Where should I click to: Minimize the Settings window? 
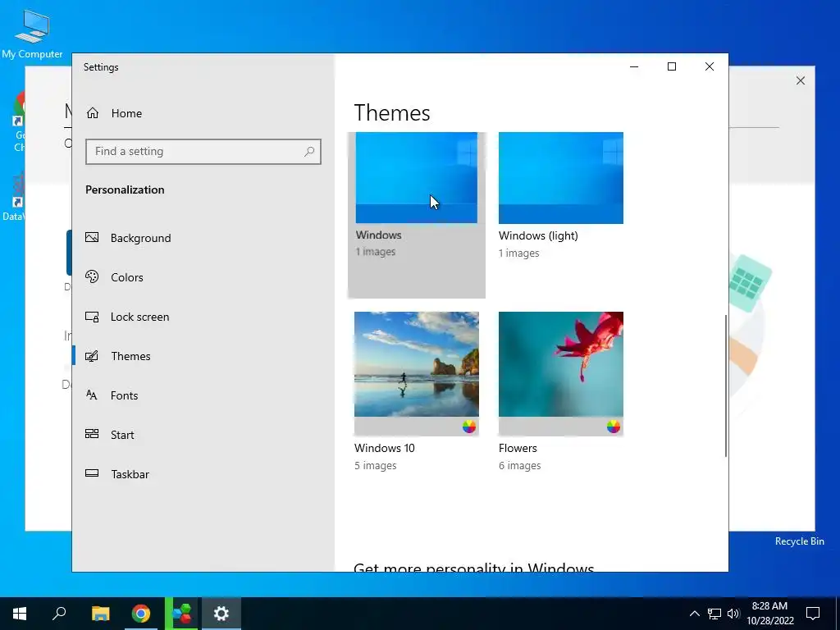pyautogui.click(x=634, y=66)
